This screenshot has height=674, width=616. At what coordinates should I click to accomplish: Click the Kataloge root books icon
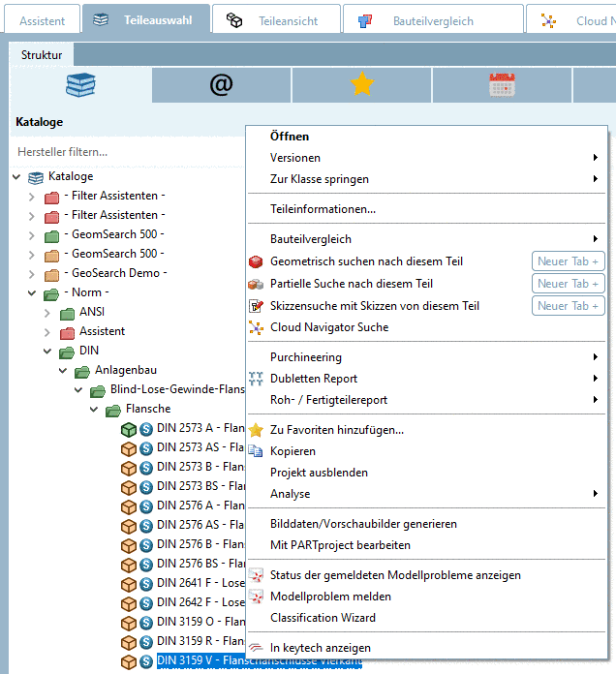click(36, 177)
